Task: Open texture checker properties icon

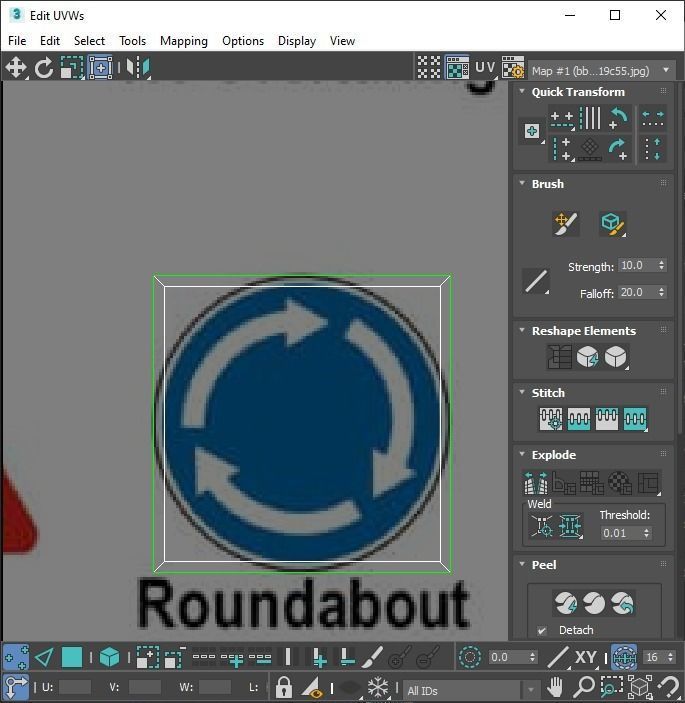Action: pos(513,67)
